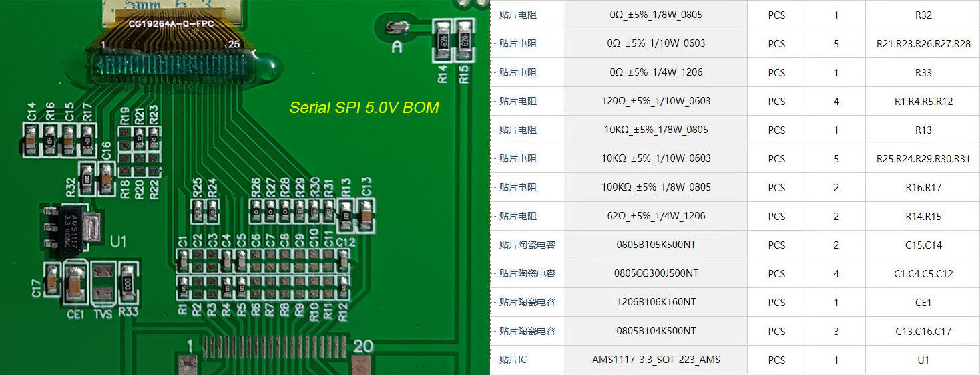
Task: Click the AMS1117-3.3_SOT-223_AMS table cell
Action: click(x=656, y=360)
